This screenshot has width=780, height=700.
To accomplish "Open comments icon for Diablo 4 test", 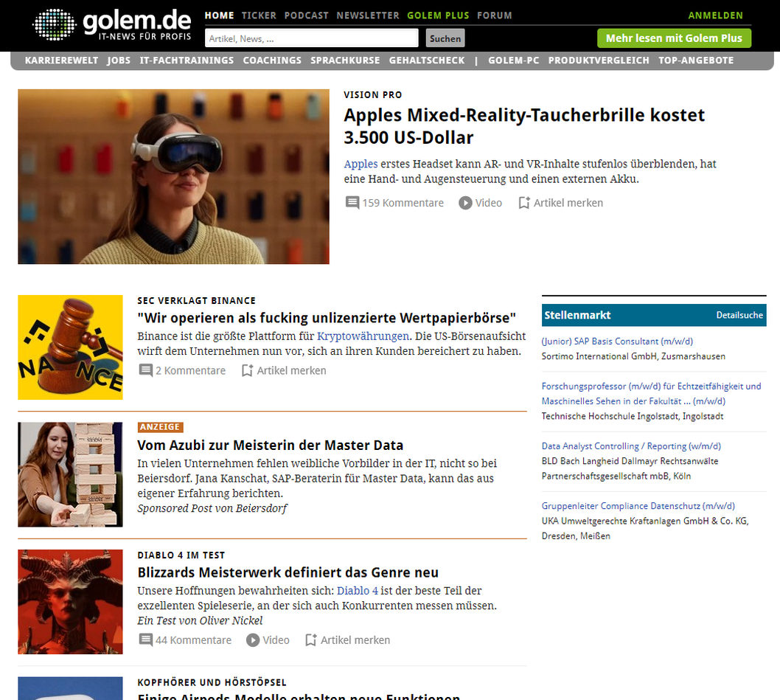I will [146, 640].
